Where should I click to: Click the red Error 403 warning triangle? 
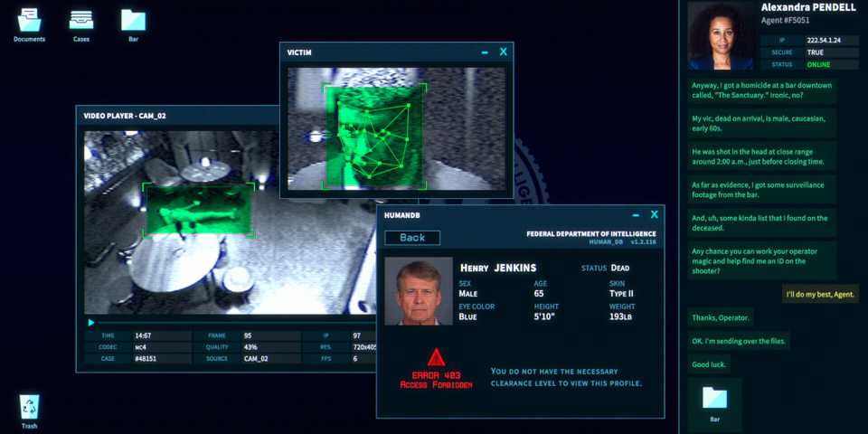[436, 357]
